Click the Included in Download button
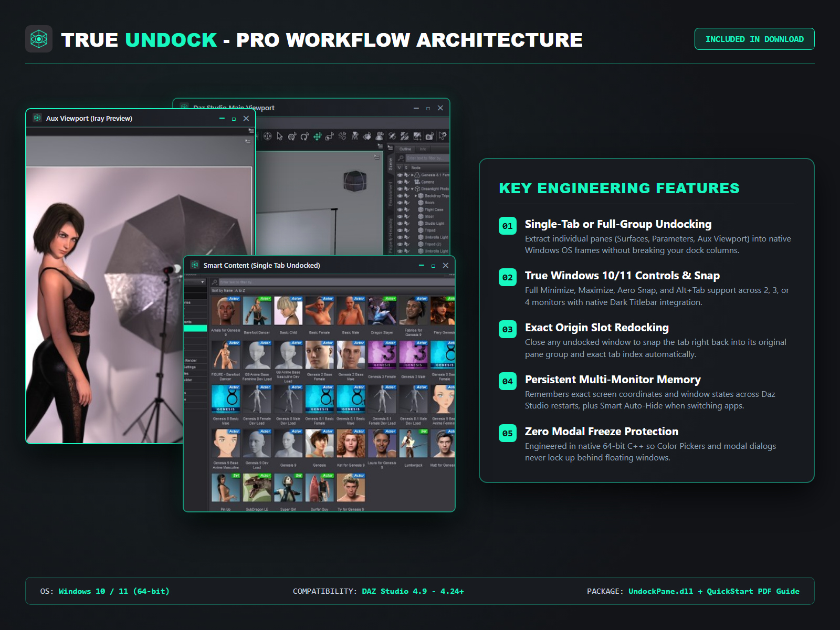 (754, 39)
